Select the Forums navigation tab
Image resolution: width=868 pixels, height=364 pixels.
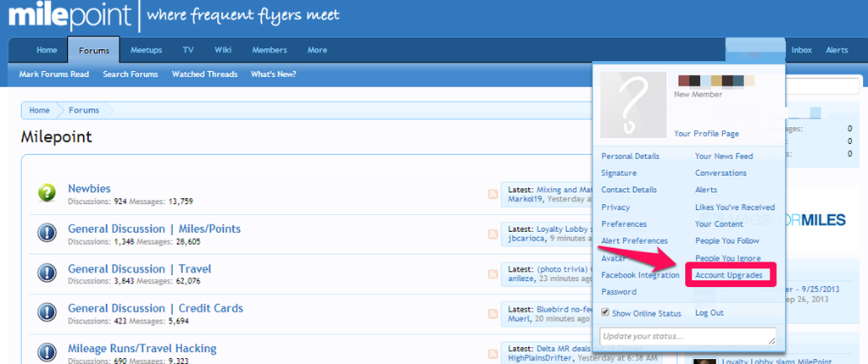pos(93,50)
